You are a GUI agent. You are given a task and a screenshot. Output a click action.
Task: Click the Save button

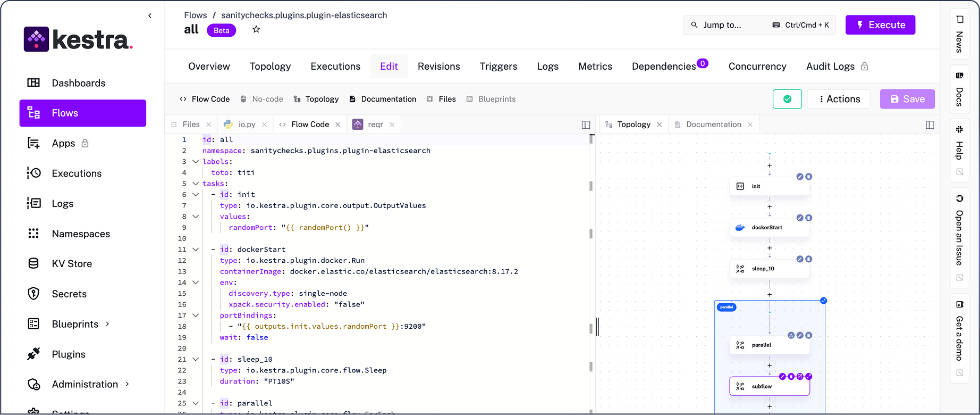[907, 99]
